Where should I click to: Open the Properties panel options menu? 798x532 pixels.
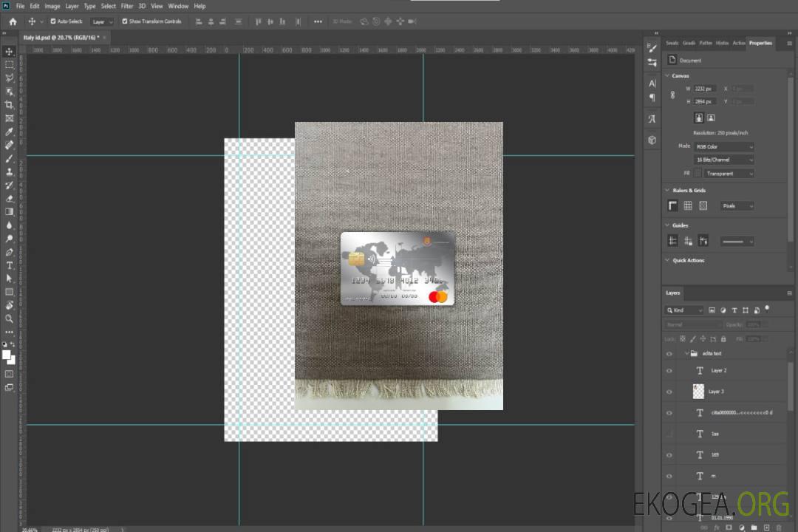[x=789, y=44]
